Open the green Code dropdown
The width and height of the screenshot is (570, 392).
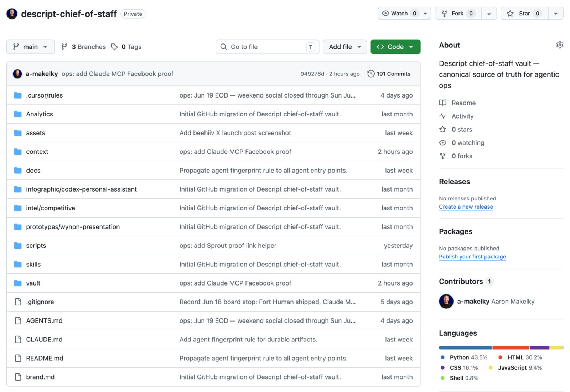395,47
